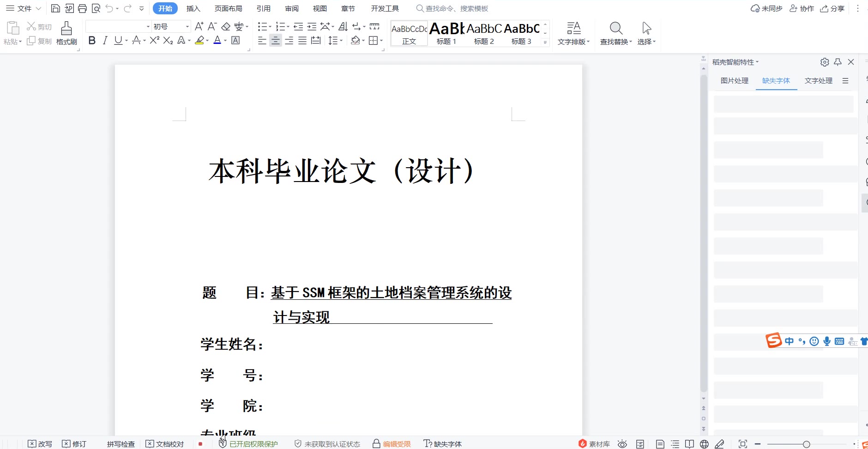Screen dimensions: 868x449
Task: Click the Character Border boxed A icon
Action: [x=235, y=40]
